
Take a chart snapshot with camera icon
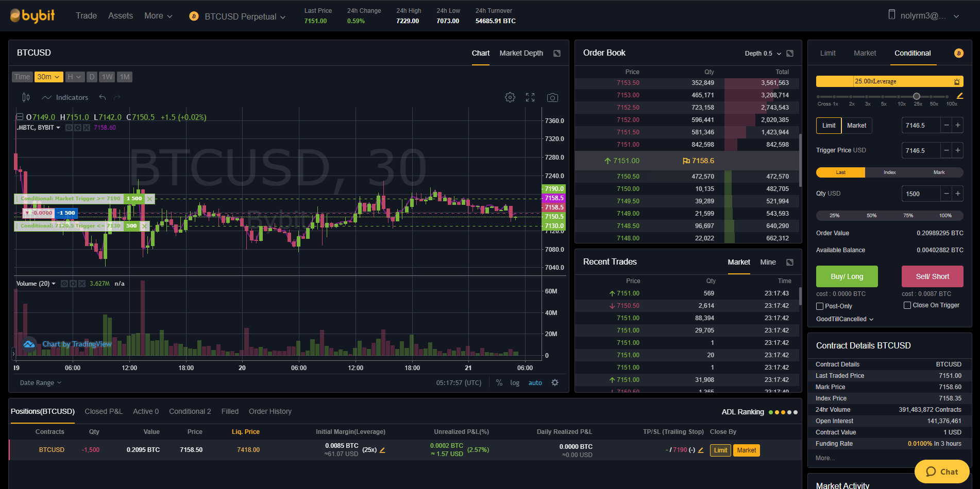tap(552, 97)
